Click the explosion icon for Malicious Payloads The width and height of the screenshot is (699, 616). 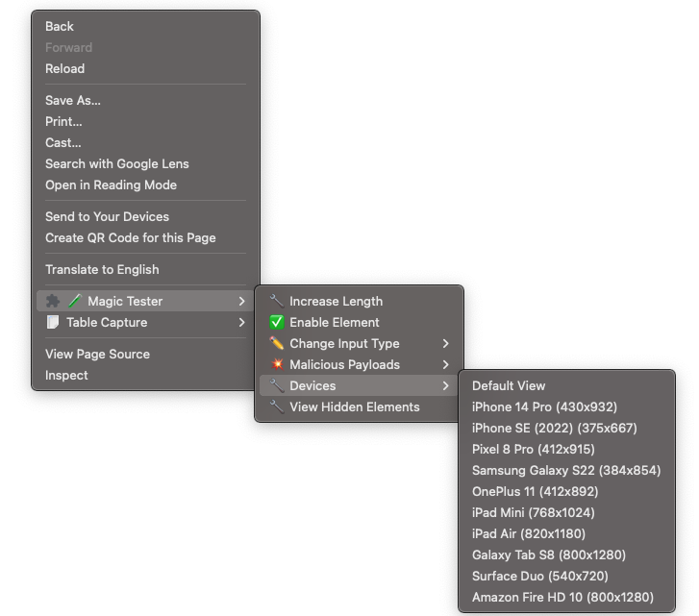pyautogui.click(x=276, y=364)
